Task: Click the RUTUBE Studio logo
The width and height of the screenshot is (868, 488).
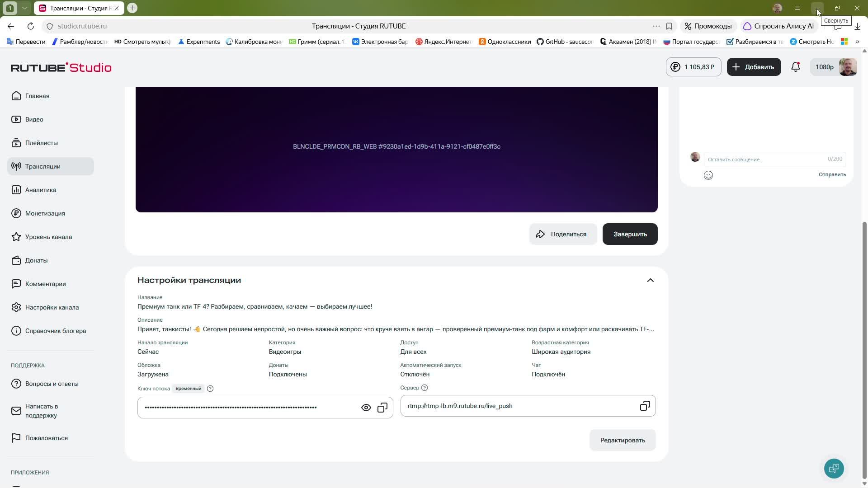Action: [61, 67]
